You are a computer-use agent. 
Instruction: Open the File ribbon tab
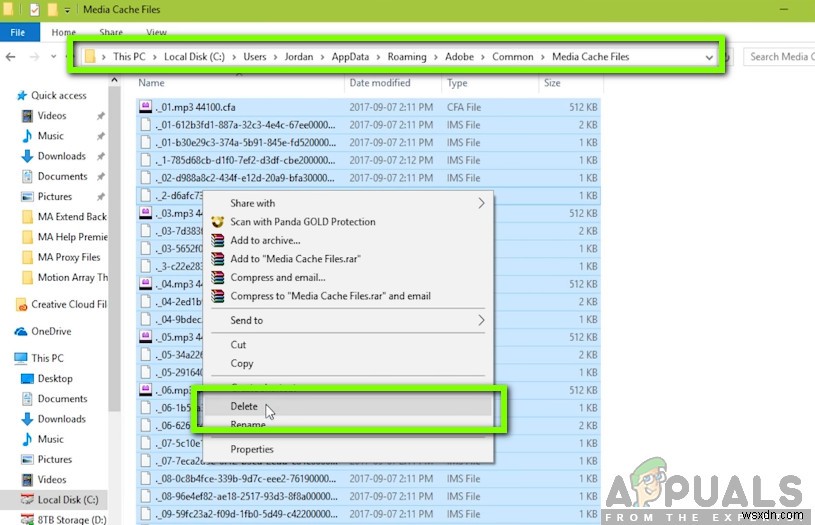coord(19,32)
